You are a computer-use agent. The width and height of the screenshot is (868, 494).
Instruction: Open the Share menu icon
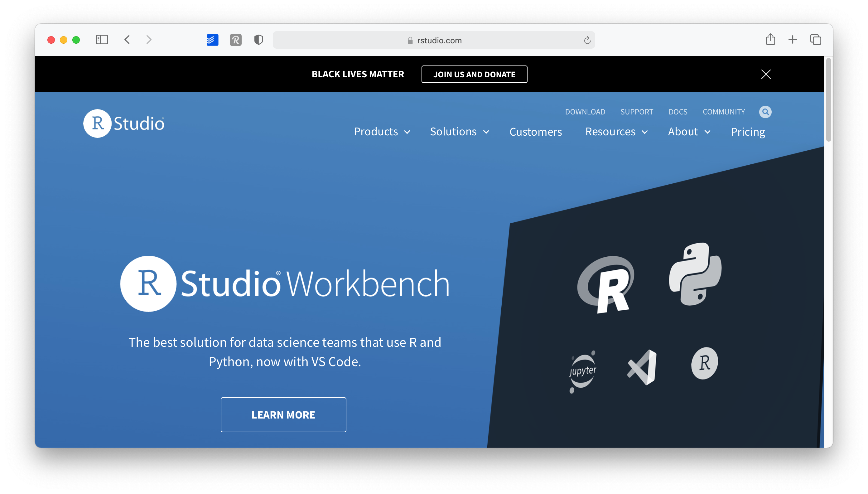point(770,39)
